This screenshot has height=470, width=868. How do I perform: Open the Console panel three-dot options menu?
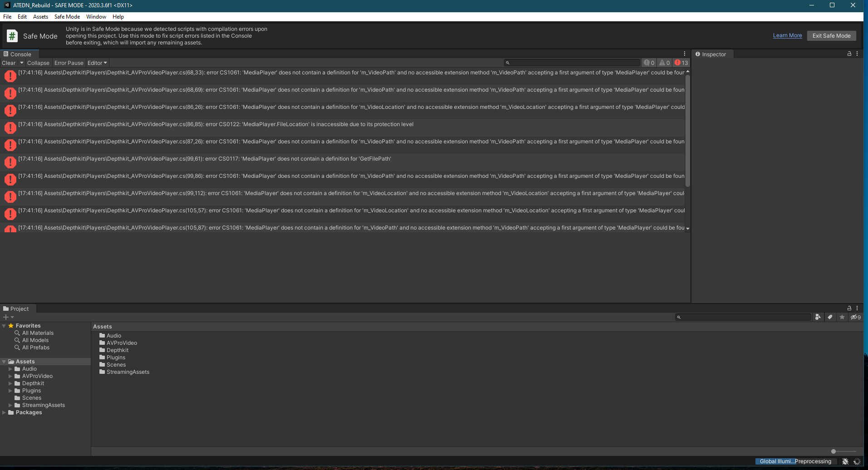(x=685, y=54)
